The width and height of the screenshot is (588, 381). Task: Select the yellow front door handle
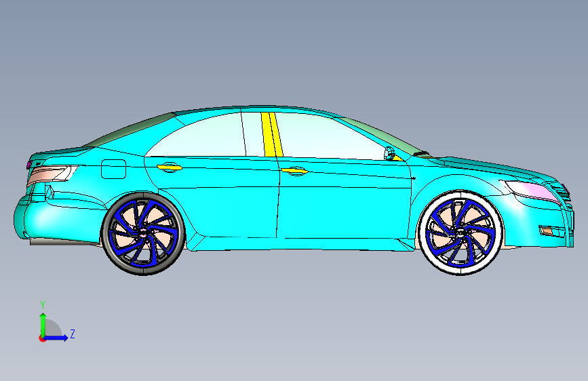pyautogui.click(x=295, y=172)
